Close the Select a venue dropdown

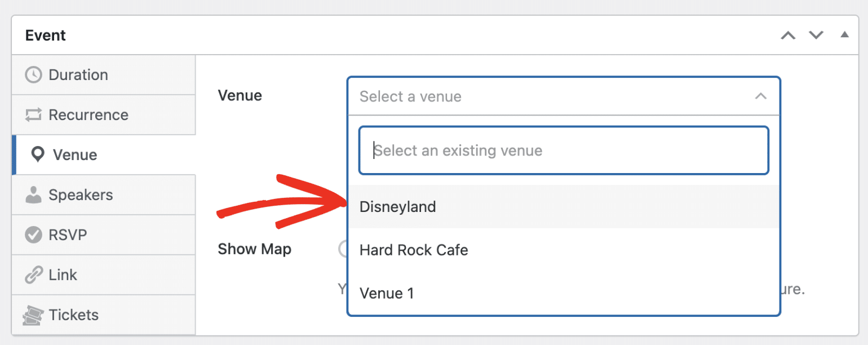point(564,96)
